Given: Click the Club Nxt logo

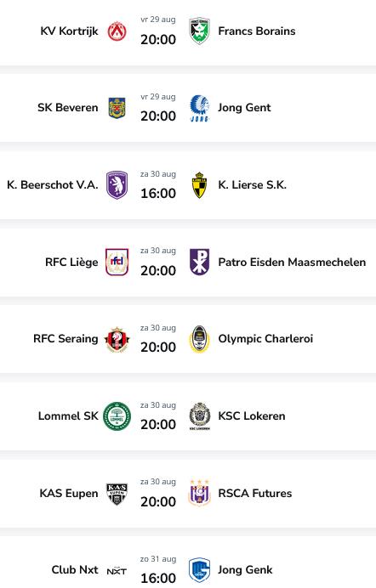Looking at the screenshot, I should click(x=117, y=571).
